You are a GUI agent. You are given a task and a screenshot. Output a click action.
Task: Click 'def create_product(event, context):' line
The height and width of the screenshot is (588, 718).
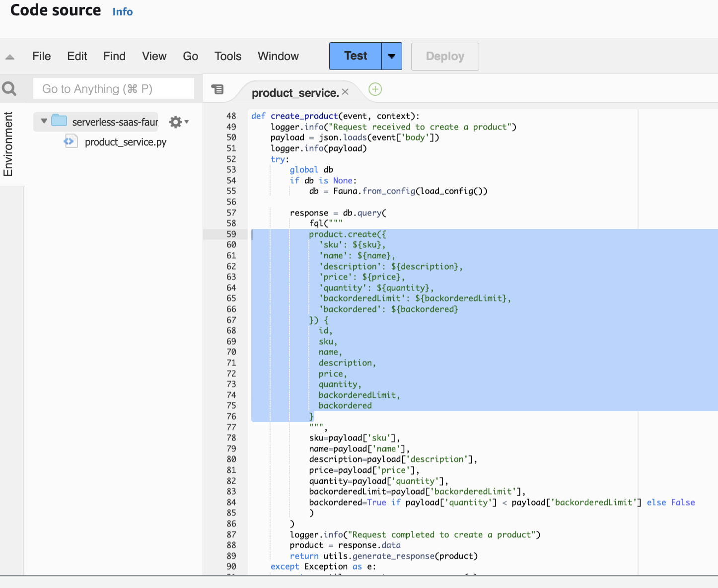pos(335,116)
